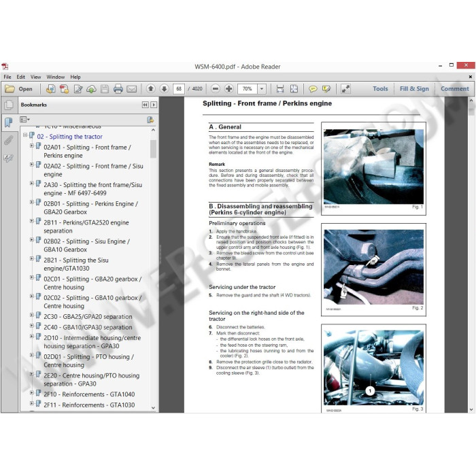Click the fit width scrolling icon
Image resolution: width=476 pixels, height=476 pixels.
pyautogui.click(x=280, y=88)
